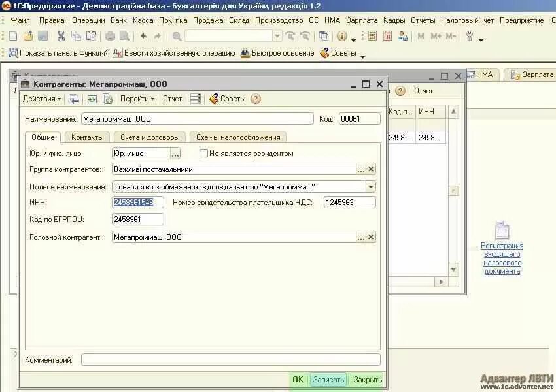Viewport: 556px width, 392px height.
Task: Open the Файл menu
Action: [20, 20]
